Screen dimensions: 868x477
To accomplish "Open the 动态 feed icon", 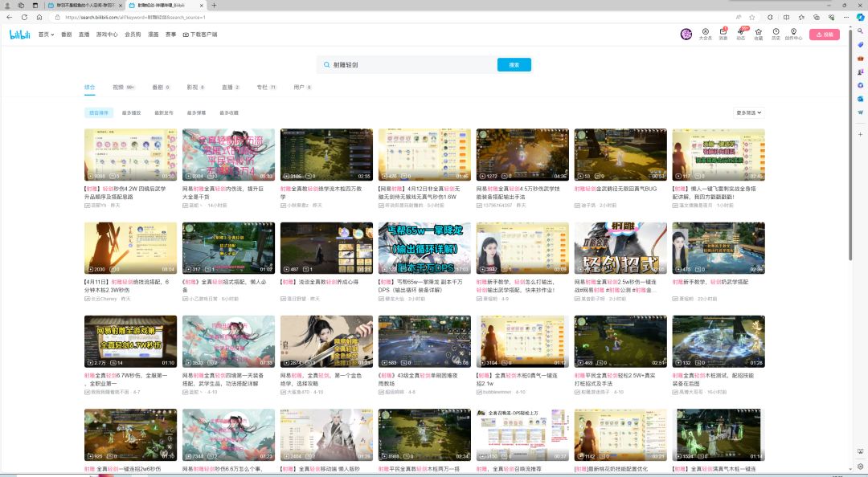I will 741,35.
